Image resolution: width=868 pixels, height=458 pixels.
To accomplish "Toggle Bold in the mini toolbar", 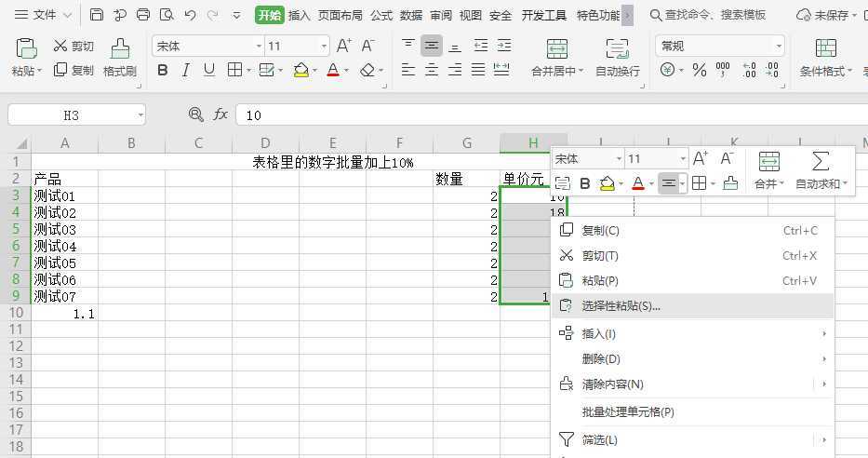I will coord(584,183).
